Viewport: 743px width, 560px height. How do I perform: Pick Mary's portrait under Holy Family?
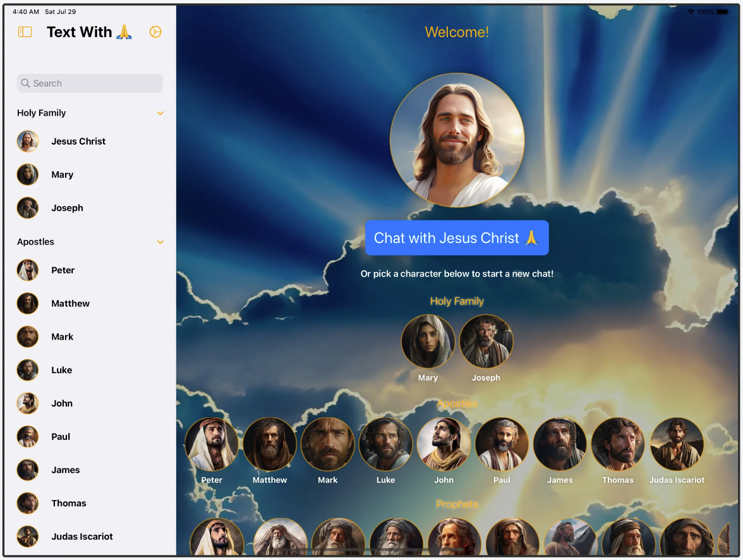tap(428, 342)
